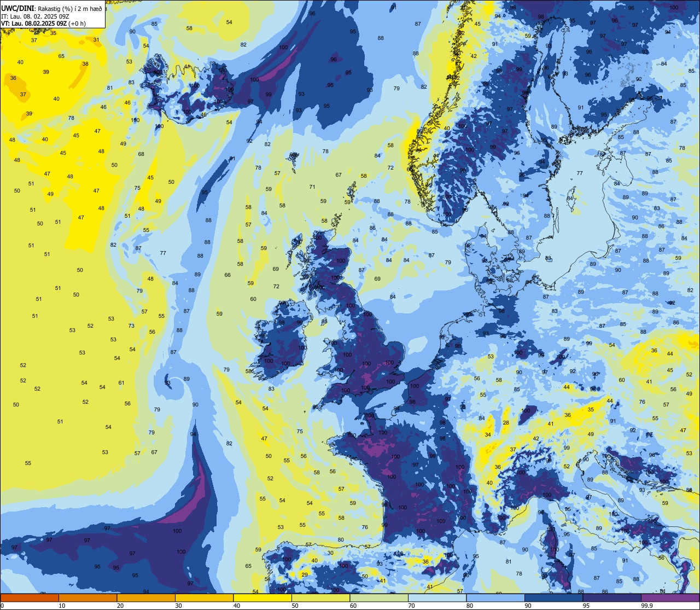Image resolution: width=700 pixels, height=610 pixels.
Task: Click the 50–60 pale yellow legend segment
Action: coord(320,597)
